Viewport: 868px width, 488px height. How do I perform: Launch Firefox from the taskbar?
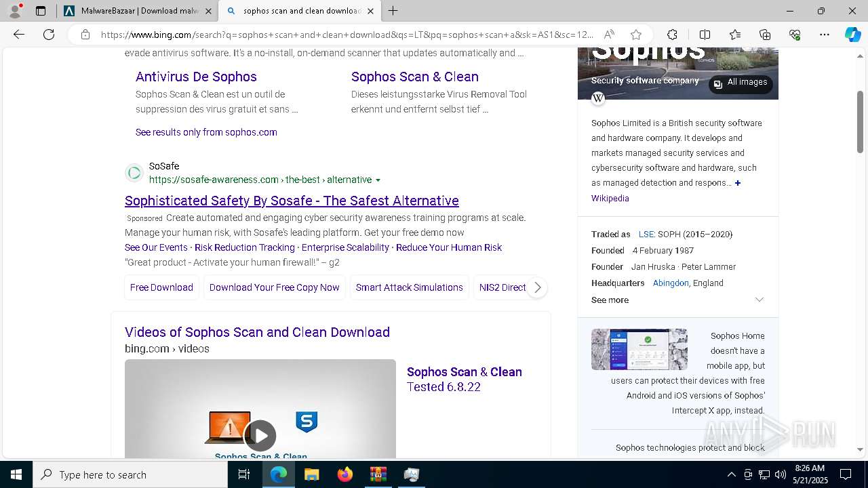click(x=344, y=474)
